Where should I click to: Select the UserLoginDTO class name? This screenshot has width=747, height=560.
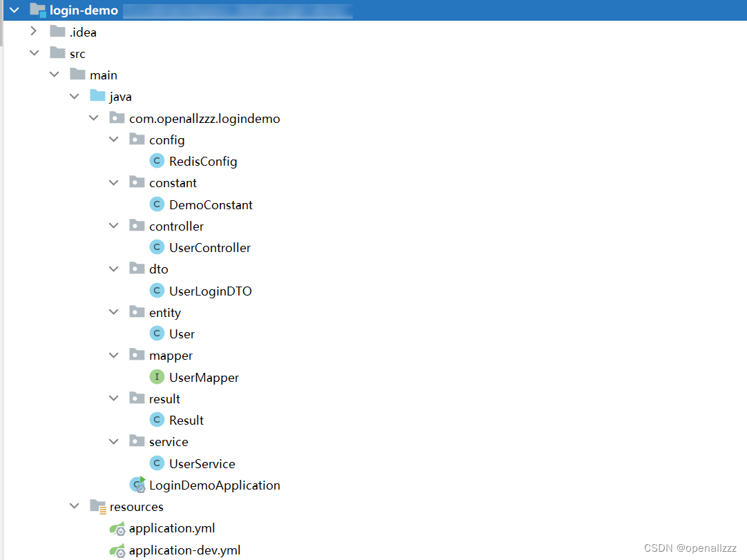coord(211,291)
